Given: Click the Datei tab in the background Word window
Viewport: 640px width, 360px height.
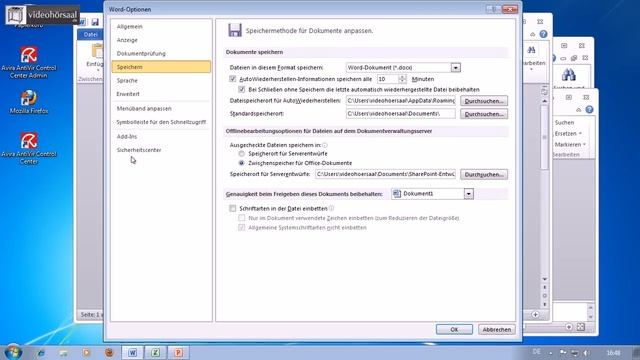Looking at the screenshot, I should (x=90, y=35).
